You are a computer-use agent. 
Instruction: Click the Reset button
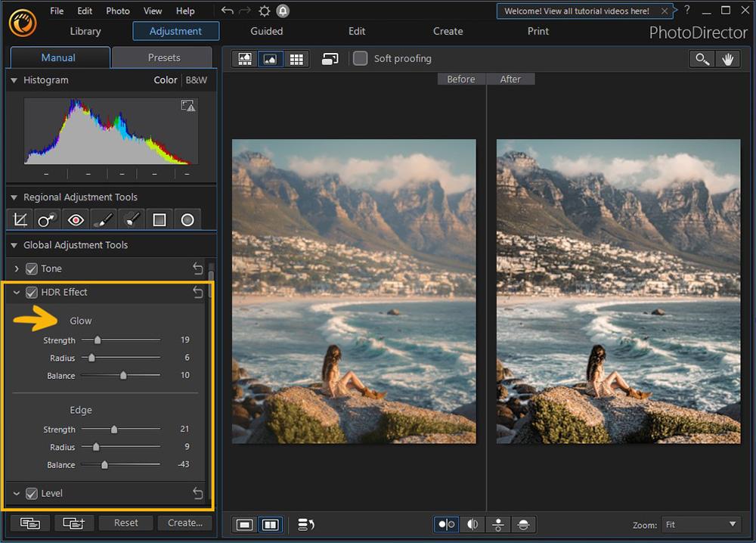(125, 523)
